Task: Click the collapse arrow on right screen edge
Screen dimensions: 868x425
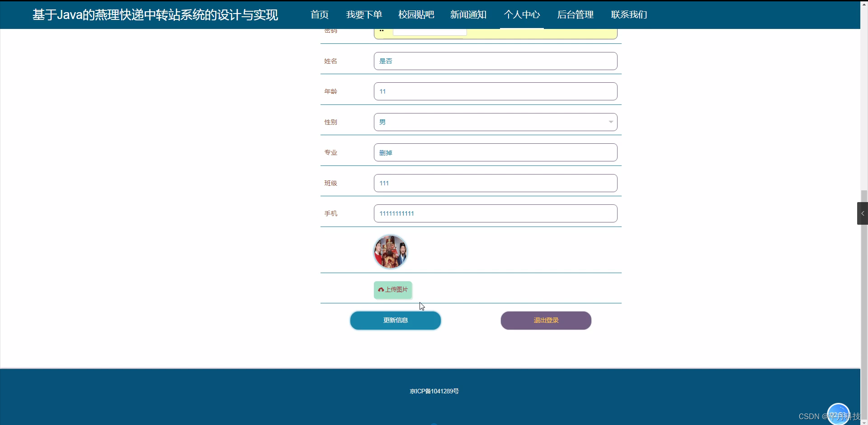Action: pyautogui.click(x=863, y=213)
